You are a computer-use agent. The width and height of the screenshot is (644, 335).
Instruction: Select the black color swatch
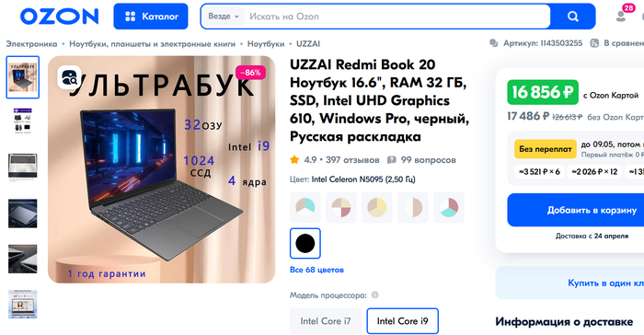(305, 243)
